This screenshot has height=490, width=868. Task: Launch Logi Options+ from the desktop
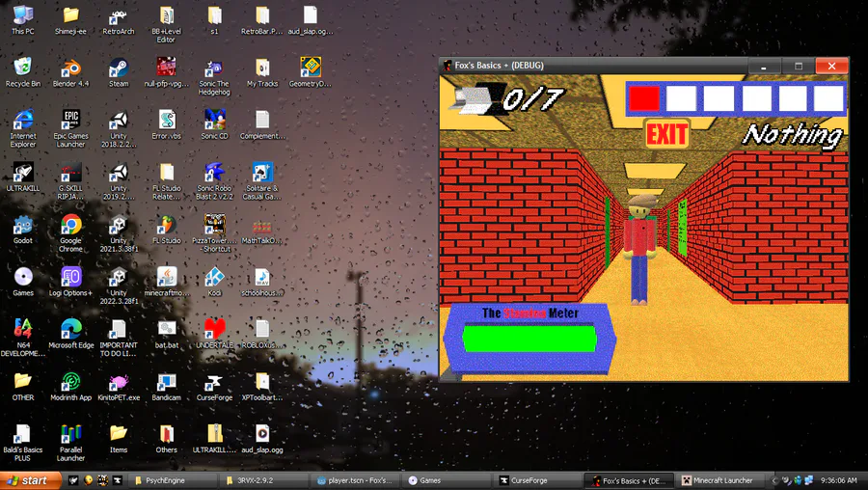click(x=70, y=282)
